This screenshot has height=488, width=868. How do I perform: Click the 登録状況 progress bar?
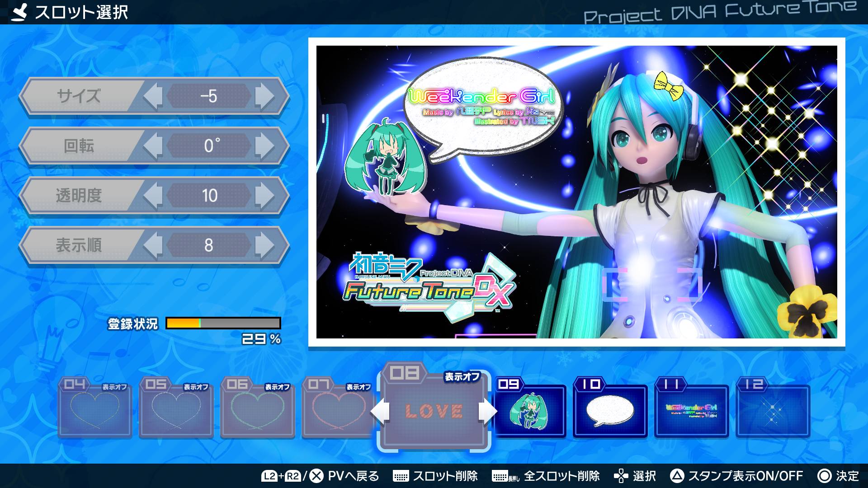point(223,323)
